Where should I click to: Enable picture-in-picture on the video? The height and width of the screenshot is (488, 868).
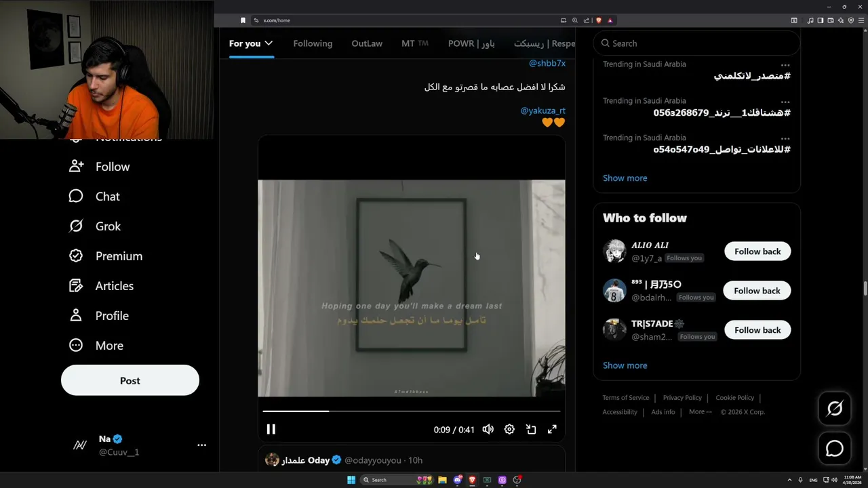click(x=531, y=429)
